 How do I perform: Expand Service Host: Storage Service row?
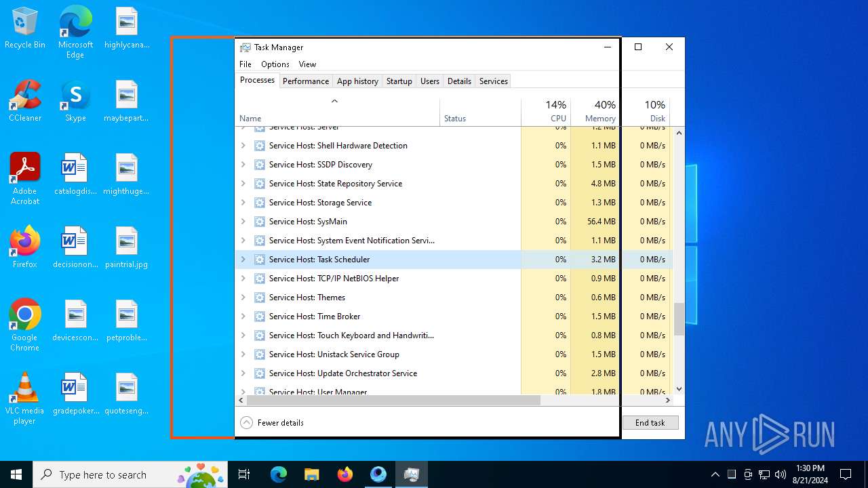point(243,203)
